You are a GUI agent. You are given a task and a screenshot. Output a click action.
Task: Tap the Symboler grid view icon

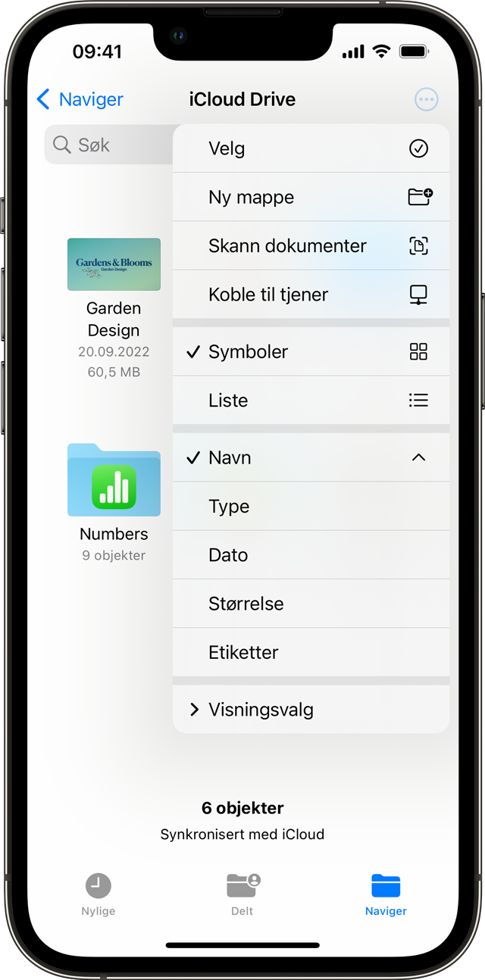coord(418,351)
